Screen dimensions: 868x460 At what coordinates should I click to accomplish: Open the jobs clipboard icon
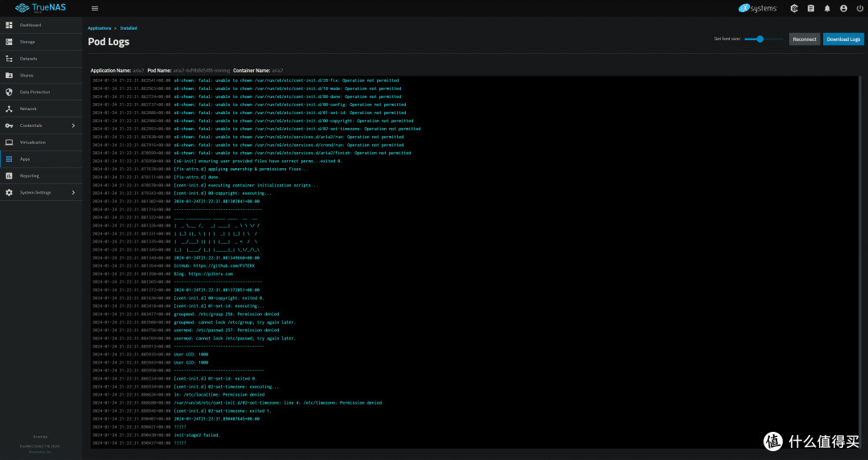(x=810, y=8)
